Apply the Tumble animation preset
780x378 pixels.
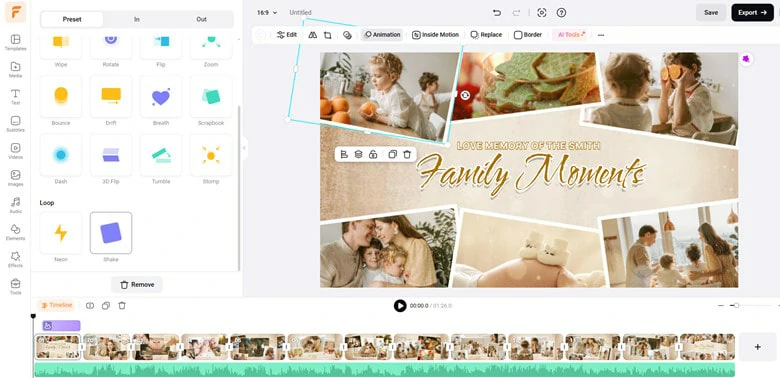click(161, 155)
